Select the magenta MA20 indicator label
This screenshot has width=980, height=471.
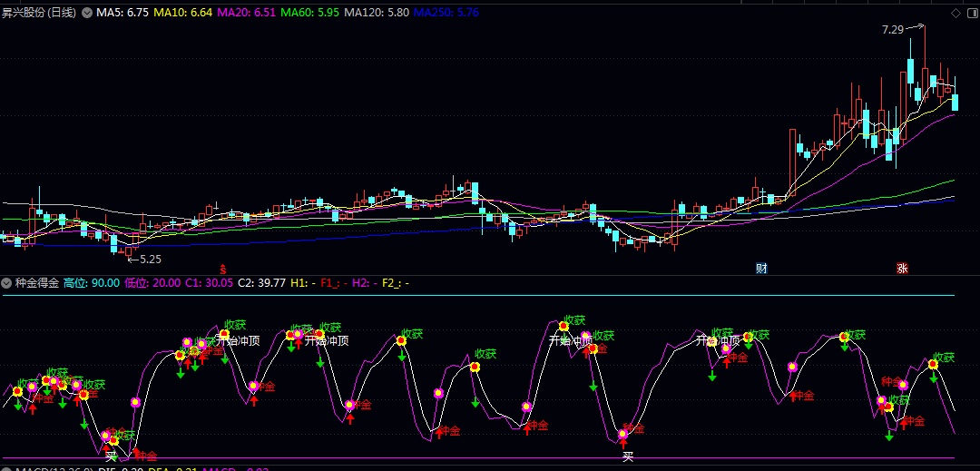tap(245, 13)
